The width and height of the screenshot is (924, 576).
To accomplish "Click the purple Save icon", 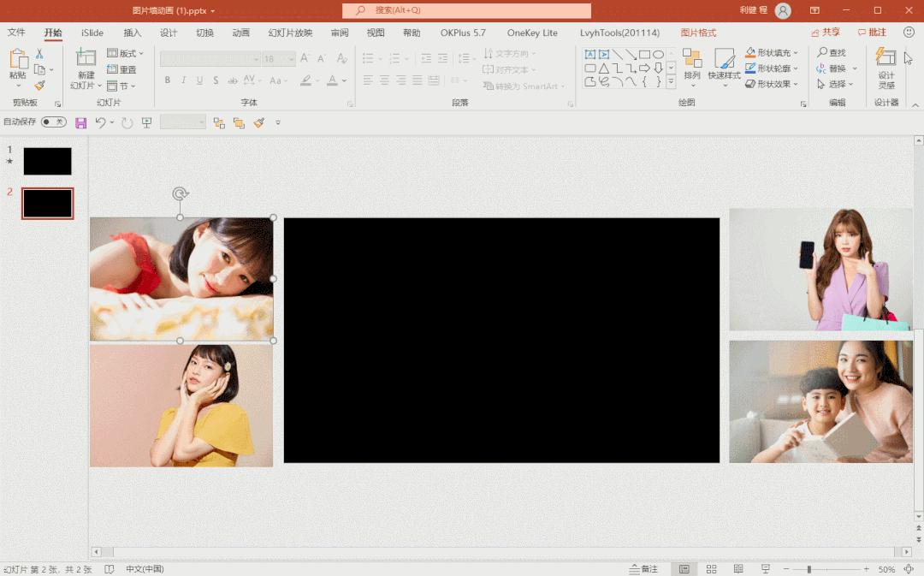I will tap(81, 123).
